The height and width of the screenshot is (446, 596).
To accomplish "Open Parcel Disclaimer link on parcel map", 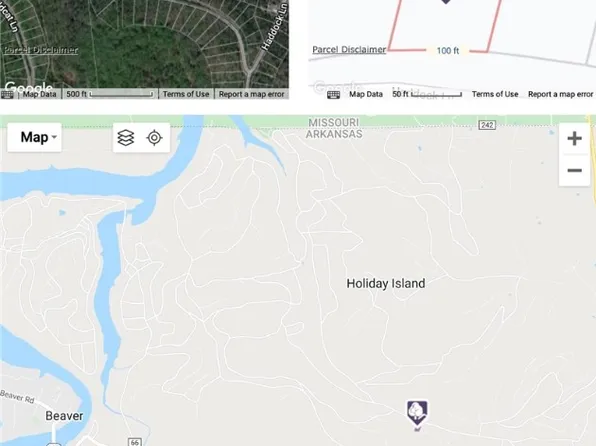I will [x=349, y=50].
